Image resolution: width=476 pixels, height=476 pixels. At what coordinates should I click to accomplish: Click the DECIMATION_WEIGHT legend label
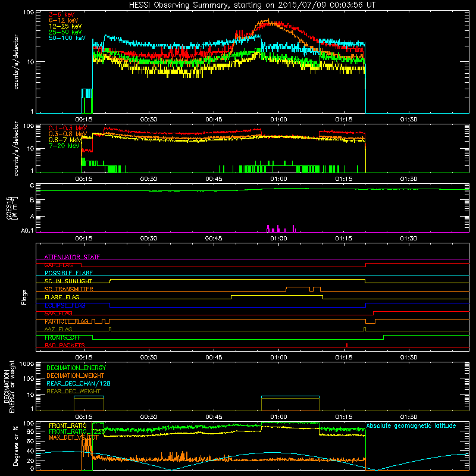pos(76,375)
